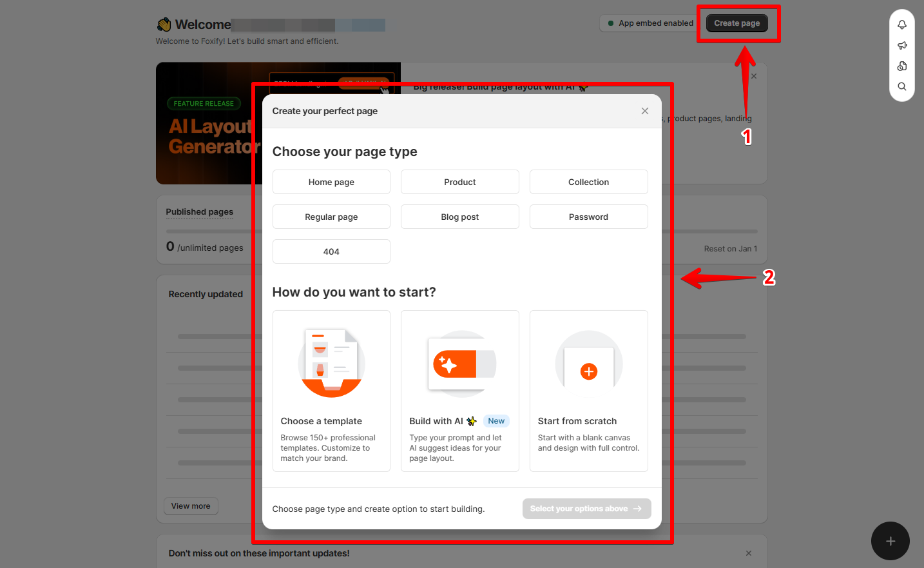Click the FEATURE RELEASE badge
This screenshot has width=924, height=568.
click(x=204, y=104)
